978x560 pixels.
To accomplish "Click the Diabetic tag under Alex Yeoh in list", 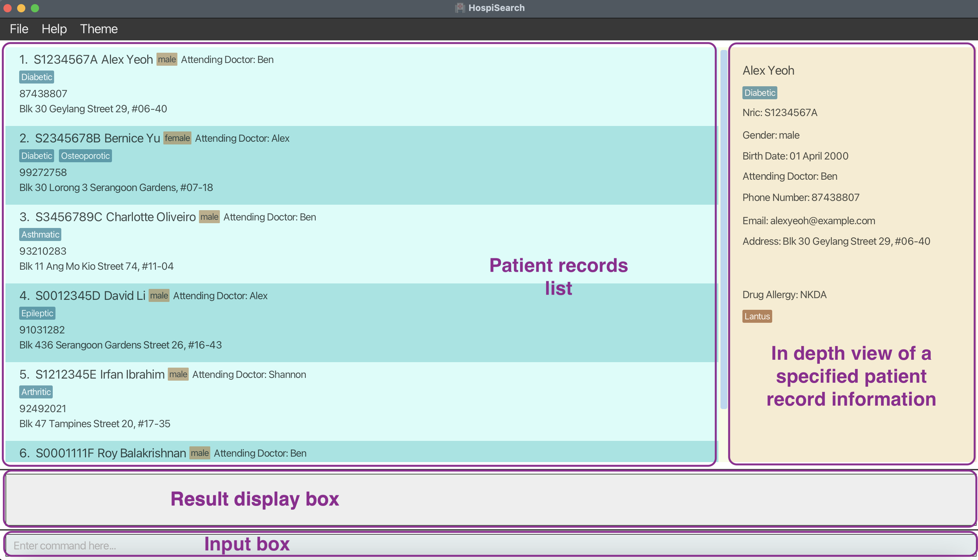I will 37,77.
